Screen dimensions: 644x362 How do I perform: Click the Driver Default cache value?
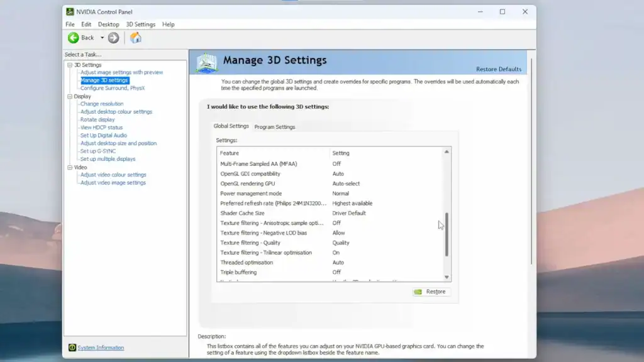[x=348, y=213]
